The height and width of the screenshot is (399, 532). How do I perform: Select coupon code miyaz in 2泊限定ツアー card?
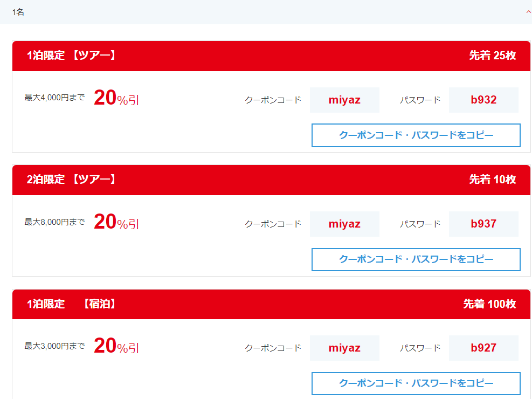(x=344, y=224)
